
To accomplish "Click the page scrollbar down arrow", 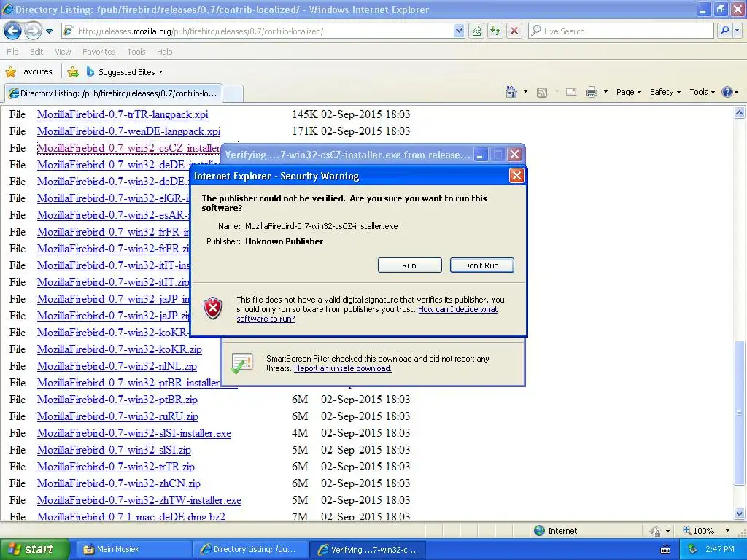I will click(740, 514).
